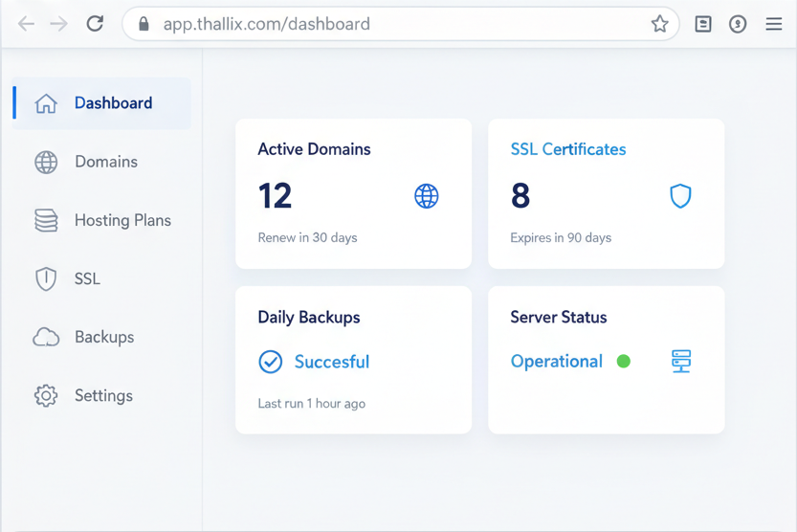Click the Daily Backups card title
Image resolution: width=797 pixels, height=532 pixels.
coord(308,318)
